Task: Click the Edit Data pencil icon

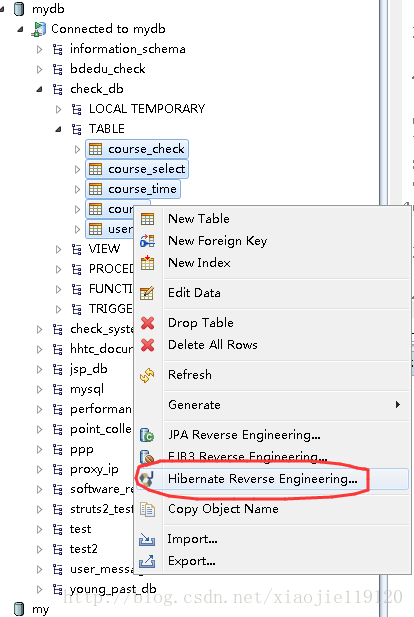Action: click(147, 293)
